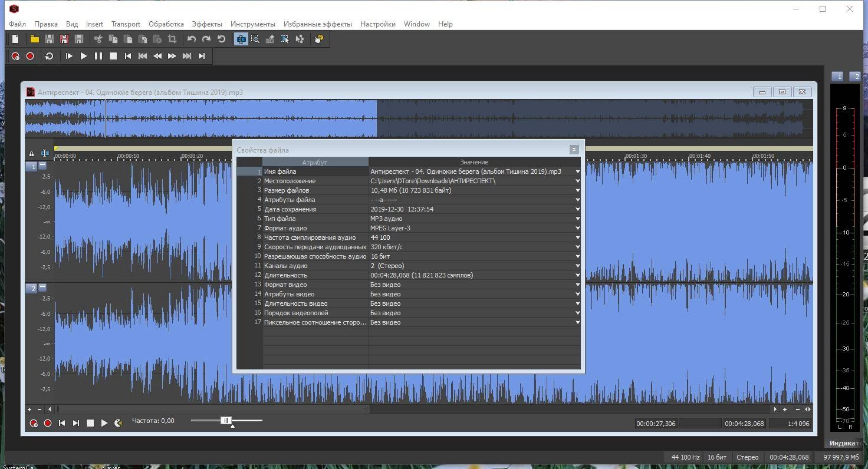
Task: Open the Настройки menu
Action: (x=378, y=24)
